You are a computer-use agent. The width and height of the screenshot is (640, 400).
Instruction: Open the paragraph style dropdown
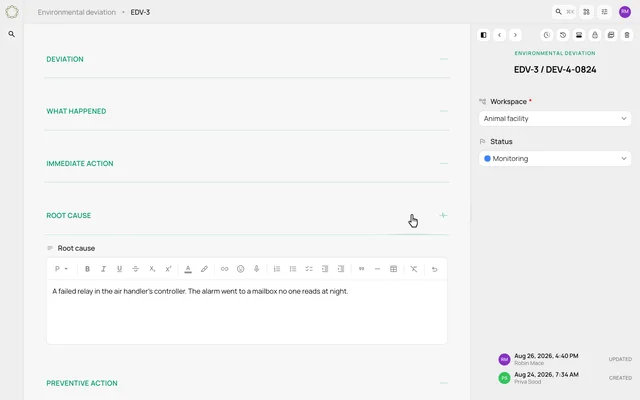tap(61, 269)
